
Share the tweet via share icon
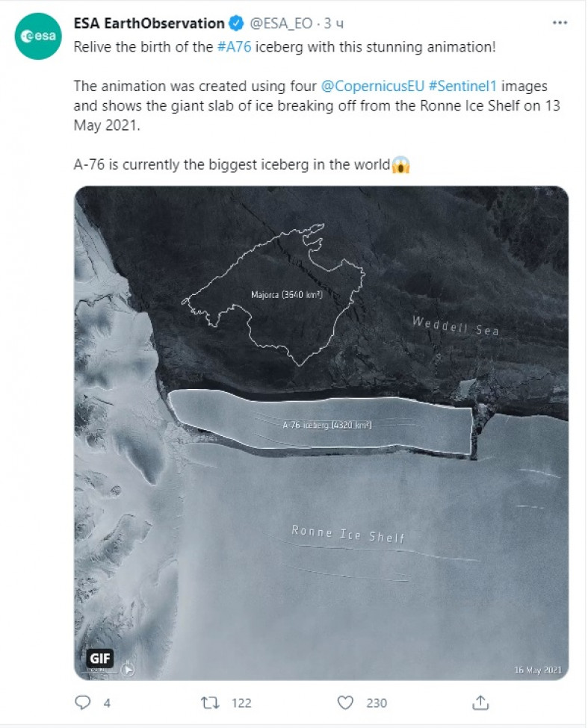(481, 703)
